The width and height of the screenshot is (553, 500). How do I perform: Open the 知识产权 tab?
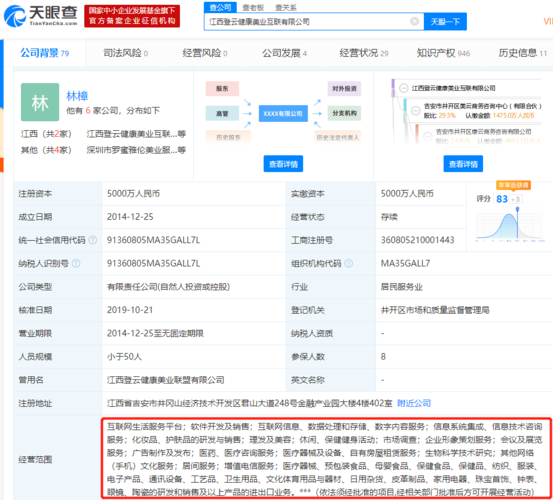[443, 53]
